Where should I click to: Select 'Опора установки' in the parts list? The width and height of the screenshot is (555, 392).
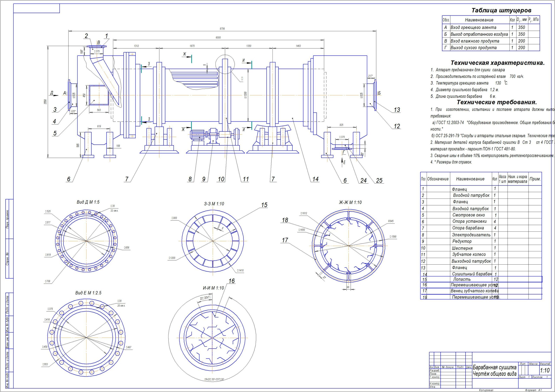[x=469, y=221]
